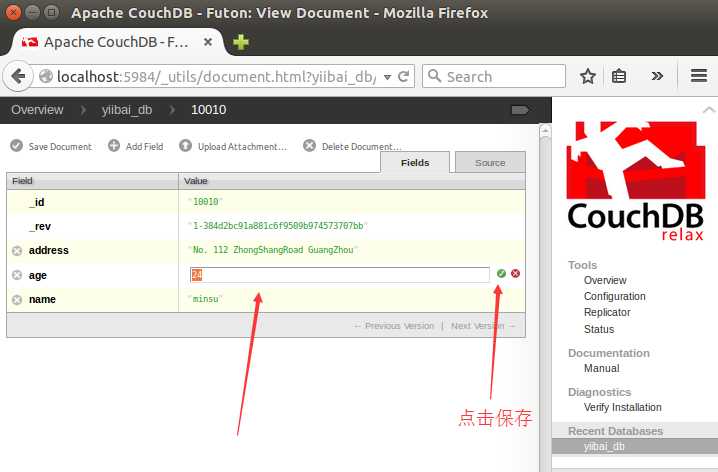Viewport: 718px width, 472px height.
Task: Open the Firefox hamburger menu
Action: [699, 76]
